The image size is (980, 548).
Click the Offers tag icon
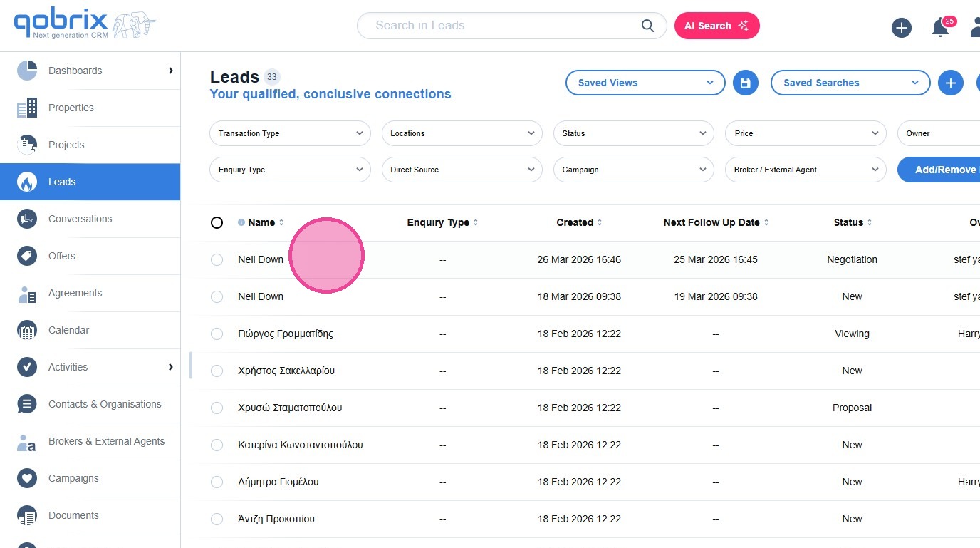27,257
